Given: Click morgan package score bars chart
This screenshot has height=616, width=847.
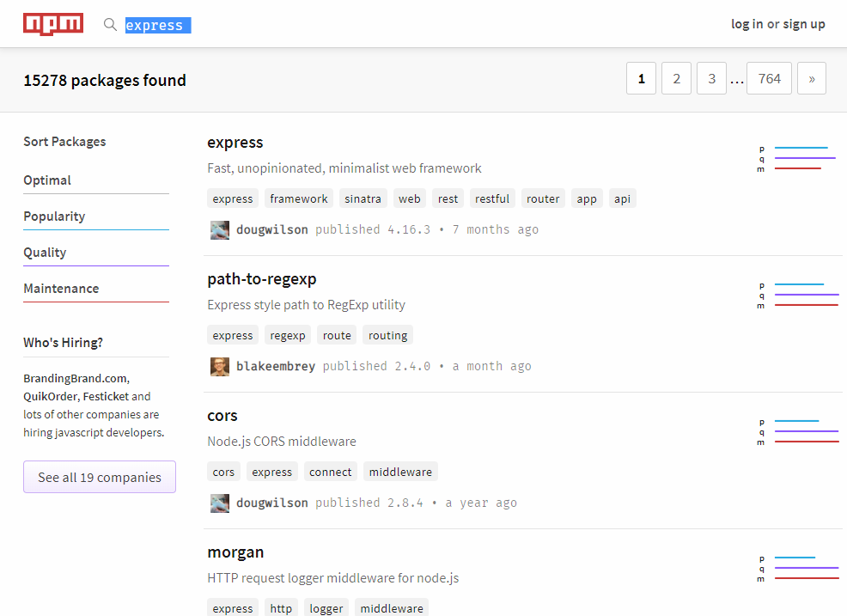Looking at the screenshot, I should pyautogui.click(x=798, y=569).
